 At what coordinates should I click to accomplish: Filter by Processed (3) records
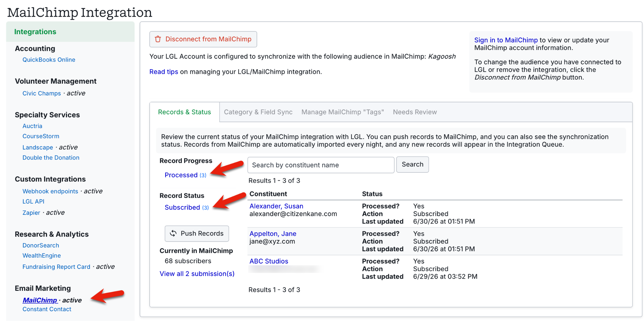[x=186, y=175]
